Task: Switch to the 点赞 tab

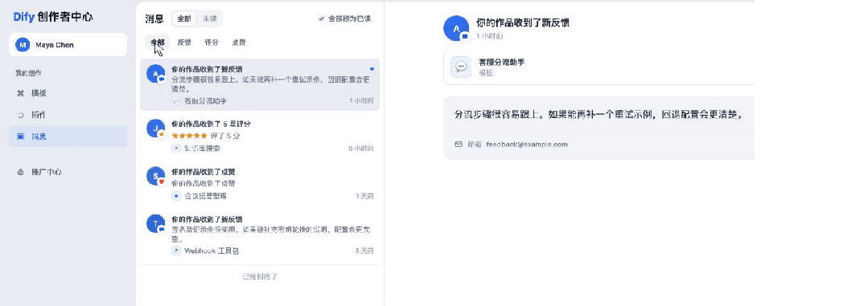Action: coord(239,43)
